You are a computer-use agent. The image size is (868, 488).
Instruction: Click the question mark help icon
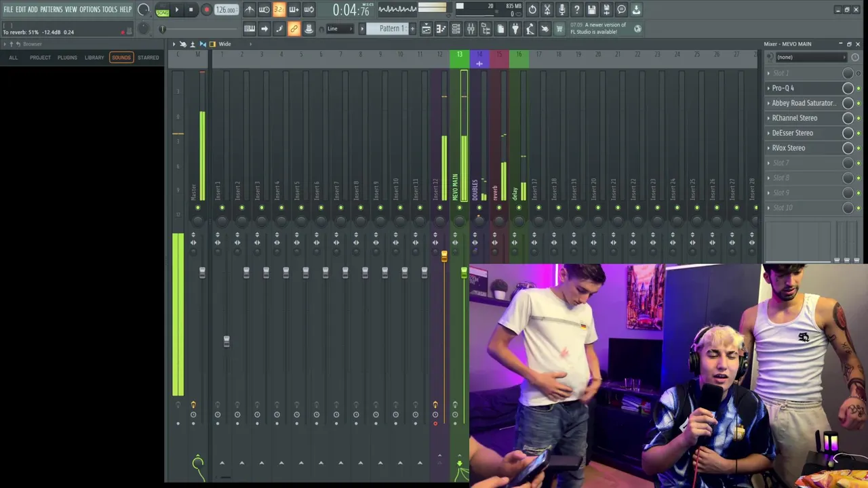[x=577, y=9]
